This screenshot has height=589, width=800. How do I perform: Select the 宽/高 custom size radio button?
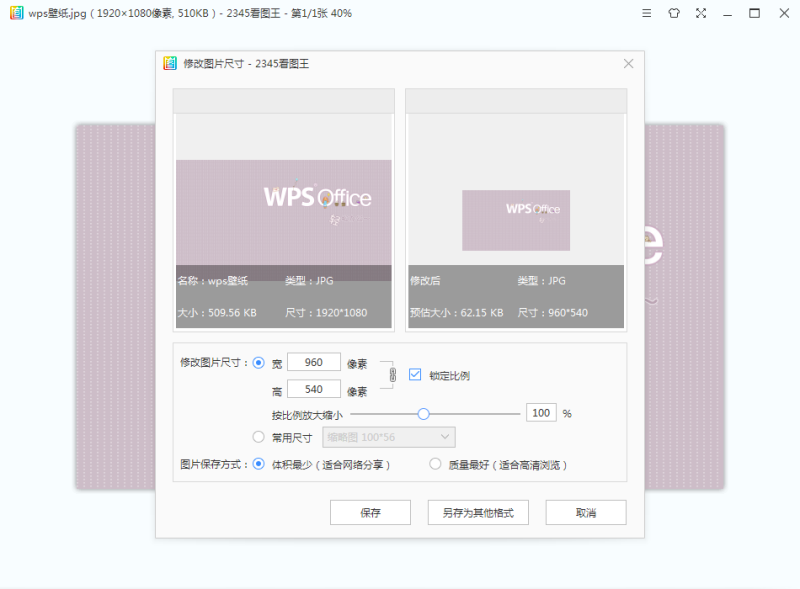(x=259, y=363)
